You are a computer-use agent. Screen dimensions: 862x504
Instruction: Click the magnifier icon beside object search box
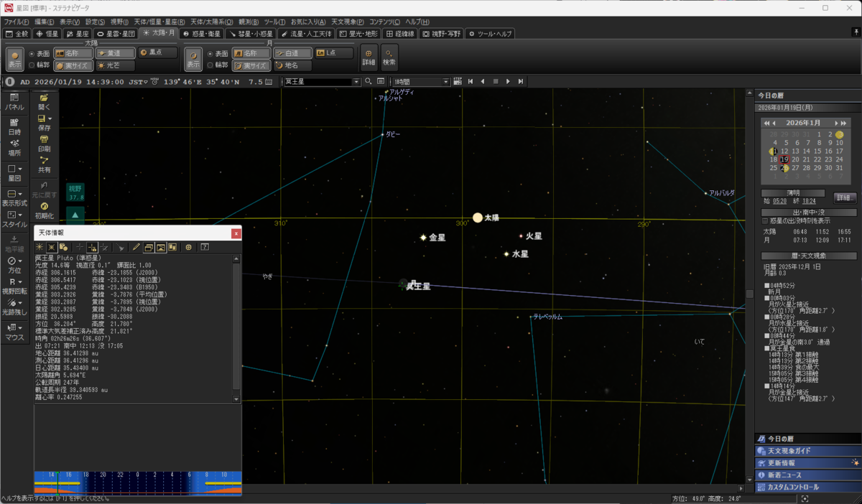(369, 82)
